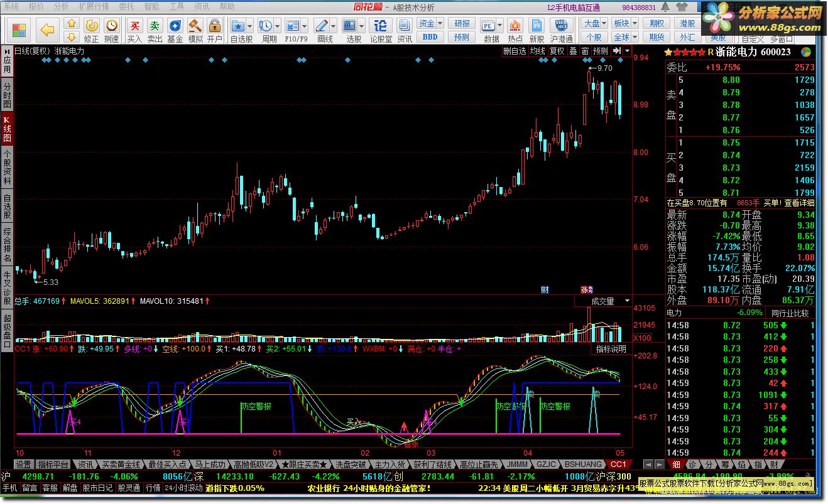The height and width of the screenshot is (504, 828).
Task: Open the 基金 fund icon
Action: pyautogui.click(x=175, y=29)
